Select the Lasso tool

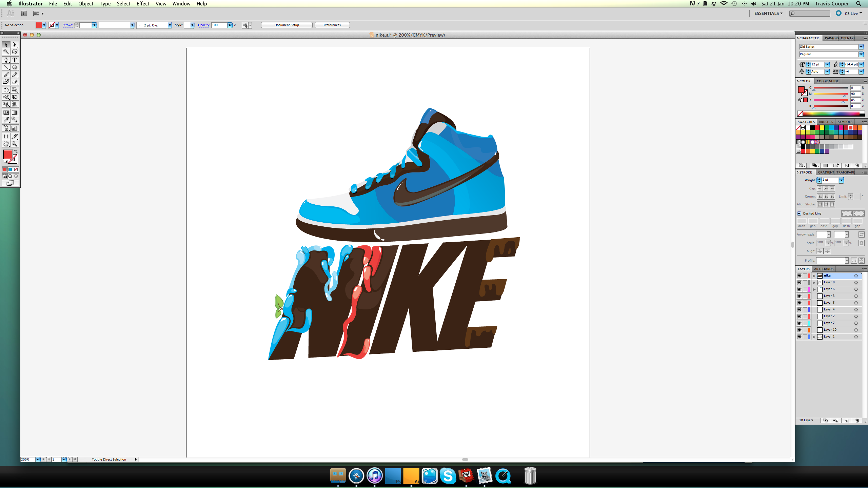coord(15,52)
